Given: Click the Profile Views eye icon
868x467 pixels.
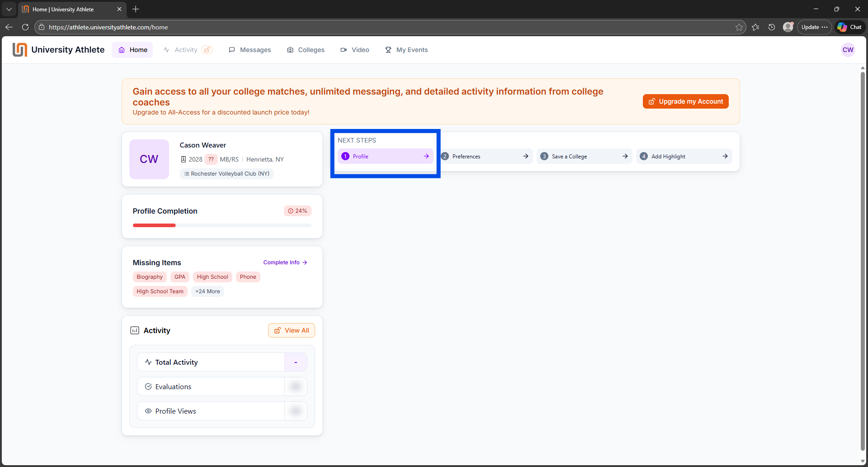Looking at the screenshot, I should click(x=148, y=411).
